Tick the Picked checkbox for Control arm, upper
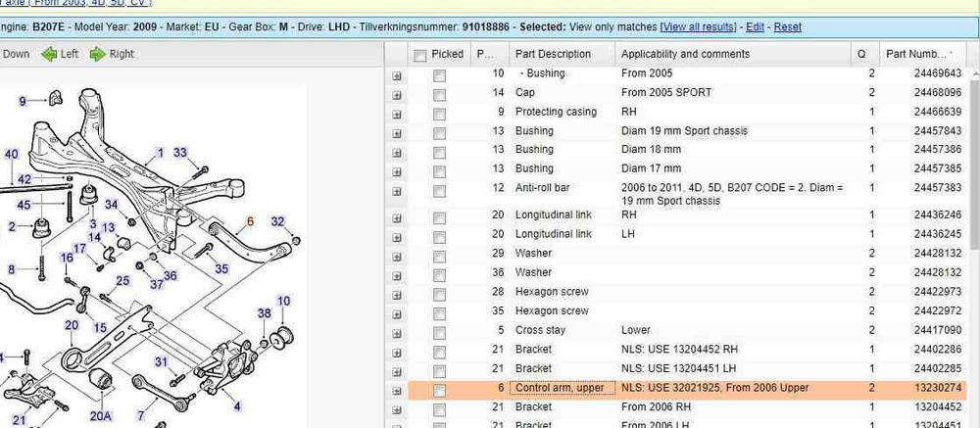This screenshot has width=980, height=428. (439, 389)
